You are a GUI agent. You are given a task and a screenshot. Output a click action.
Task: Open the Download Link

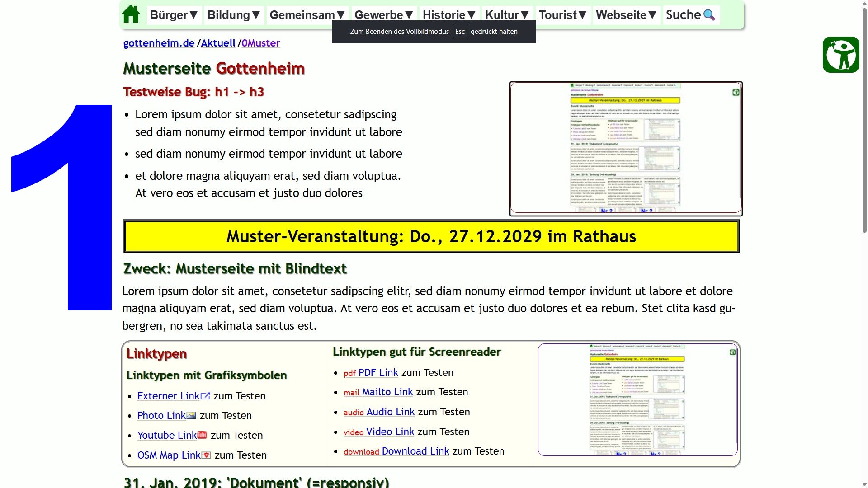(415, 451)
